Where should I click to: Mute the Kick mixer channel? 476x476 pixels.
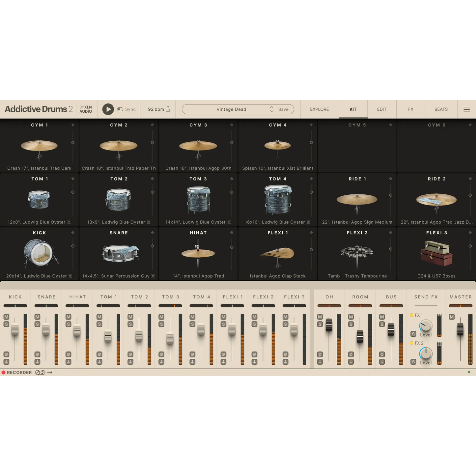pyautogui.click(x=6, y=317)
